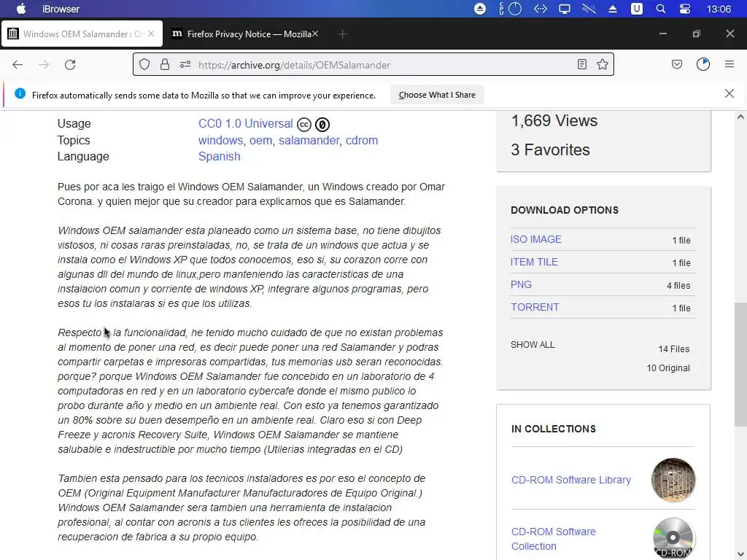747x560 pixels.
Task: Open Control Center in menu bar
Action: click(684, 9)
